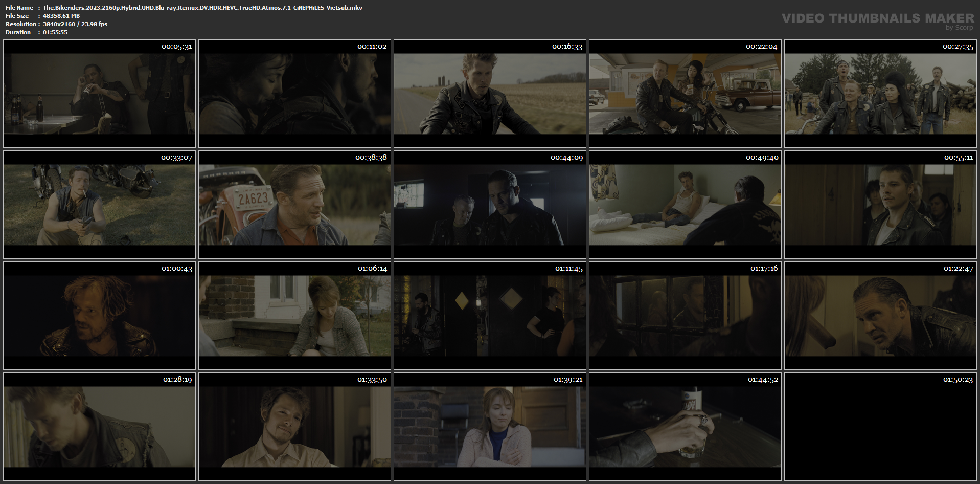
Task: Choose the frame stamped 01:44:52
Action: [685, 427]
